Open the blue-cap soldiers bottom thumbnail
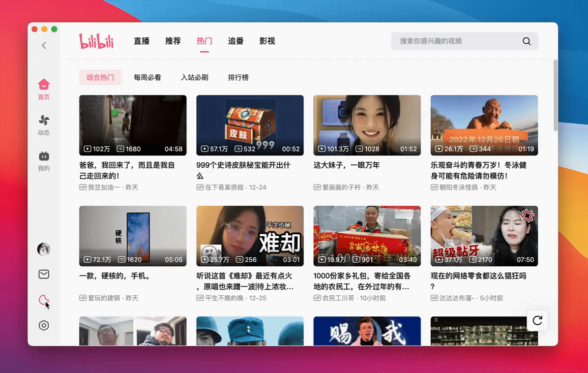This screenshot has width=588, height=373. tap(250, 331)
